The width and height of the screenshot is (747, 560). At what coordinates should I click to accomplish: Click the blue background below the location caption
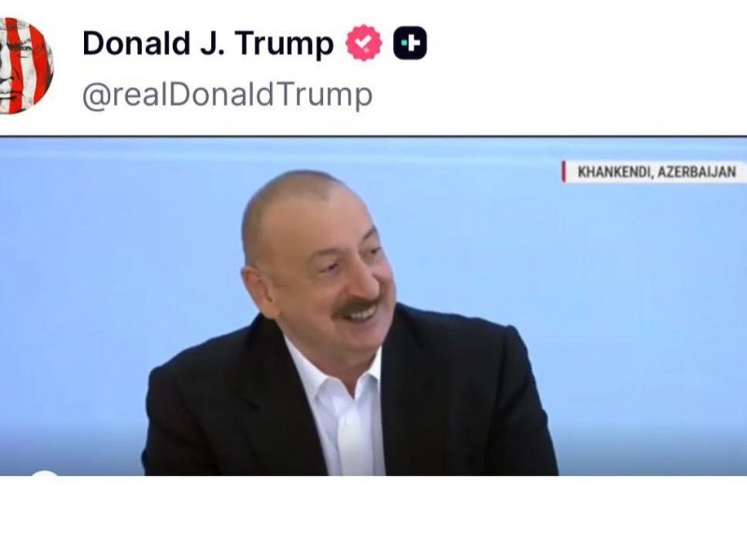(x=653, y=286)
